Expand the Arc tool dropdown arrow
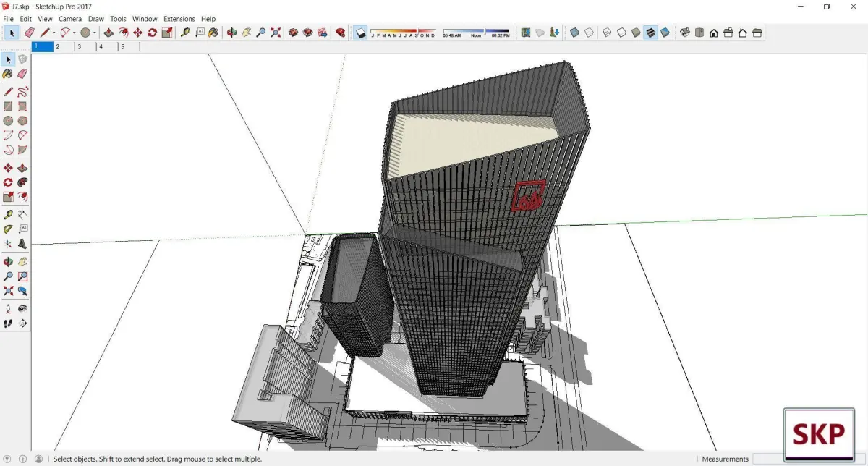Viewport: 868px width, 466px height. pyautogui.click(x=75, y=33)
